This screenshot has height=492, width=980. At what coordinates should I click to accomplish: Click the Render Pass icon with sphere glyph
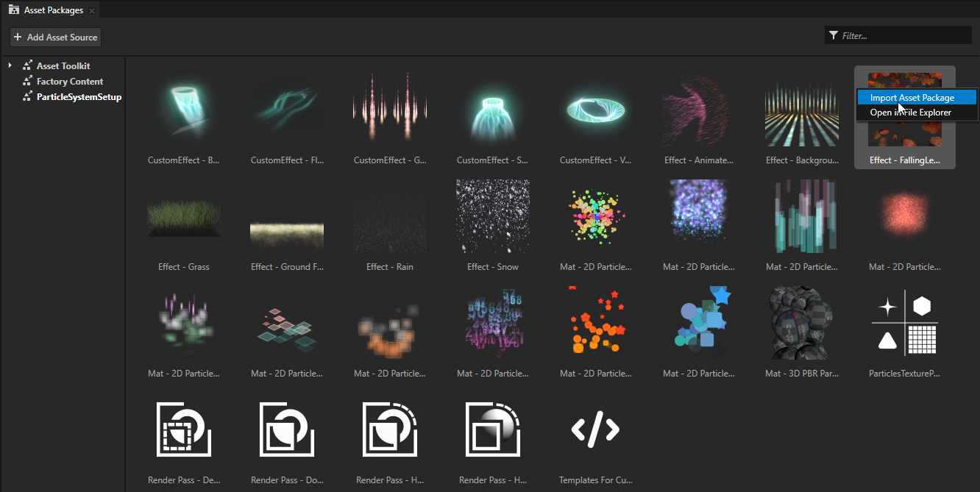[492, 429]
